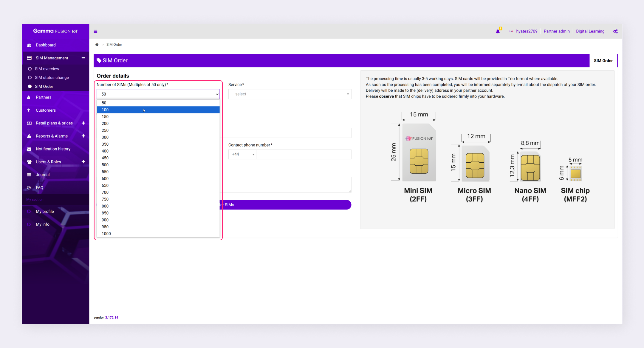
Task: Choose 1000 from the SIM quantity list
Action: pos(158,234)
